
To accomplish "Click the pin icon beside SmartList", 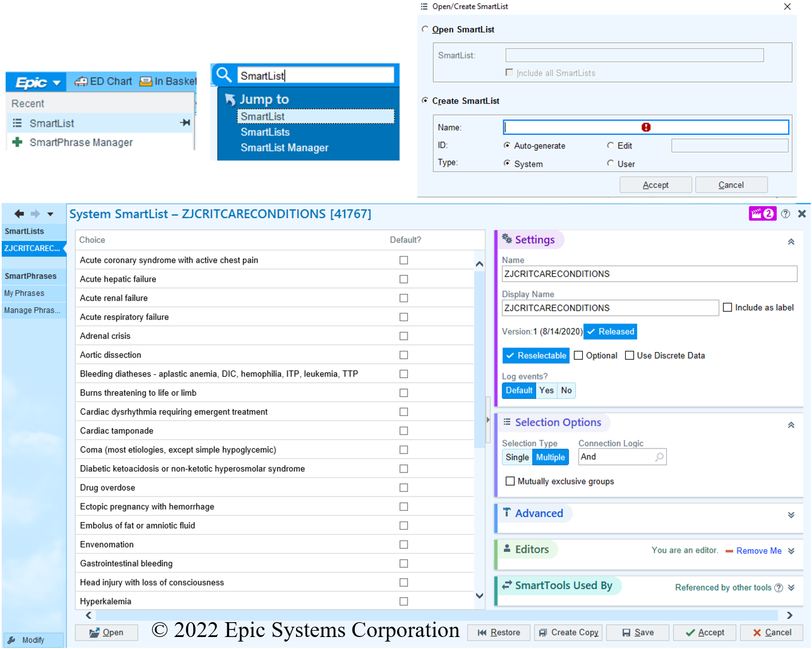I will point(185,123).
